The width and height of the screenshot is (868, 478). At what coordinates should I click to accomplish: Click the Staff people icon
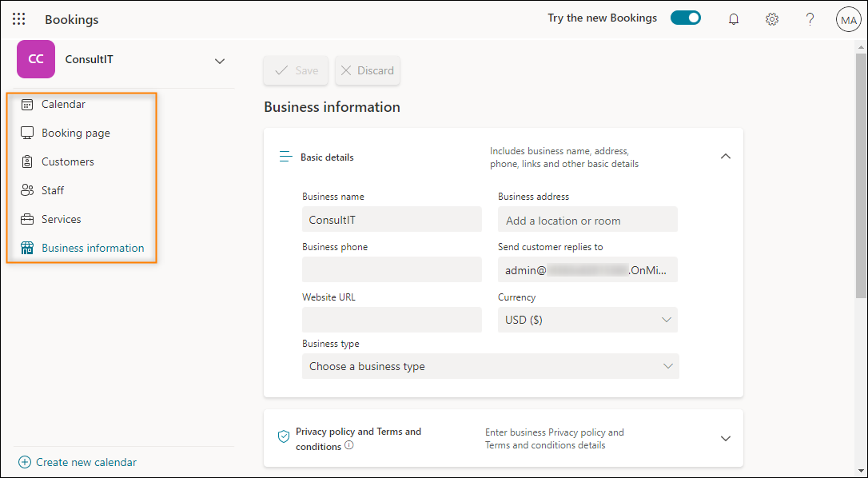pos(27,190)
